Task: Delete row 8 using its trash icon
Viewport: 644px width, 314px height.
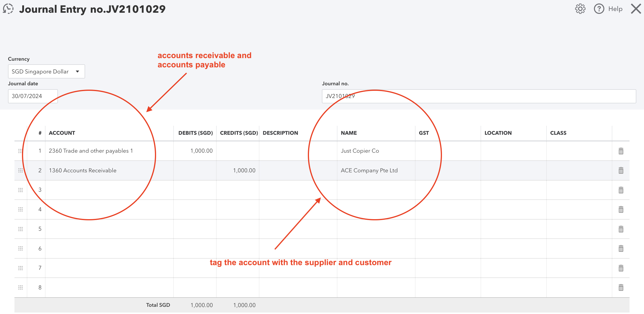Action: (x=621, y=287)
